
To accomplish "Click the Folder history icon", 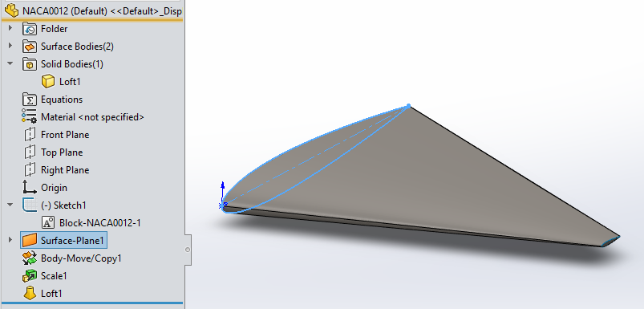I will 30,29.
